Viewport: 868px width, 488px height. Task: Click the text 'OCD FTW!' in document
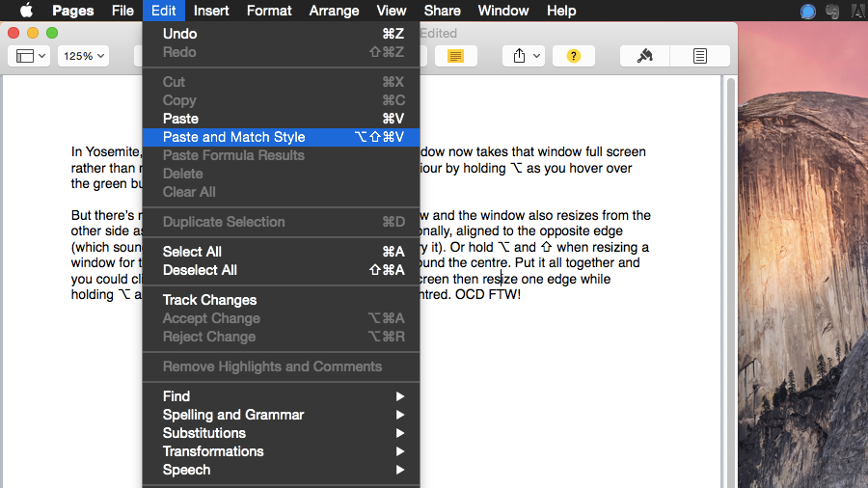pyautogui.click(x=488, y=294)
